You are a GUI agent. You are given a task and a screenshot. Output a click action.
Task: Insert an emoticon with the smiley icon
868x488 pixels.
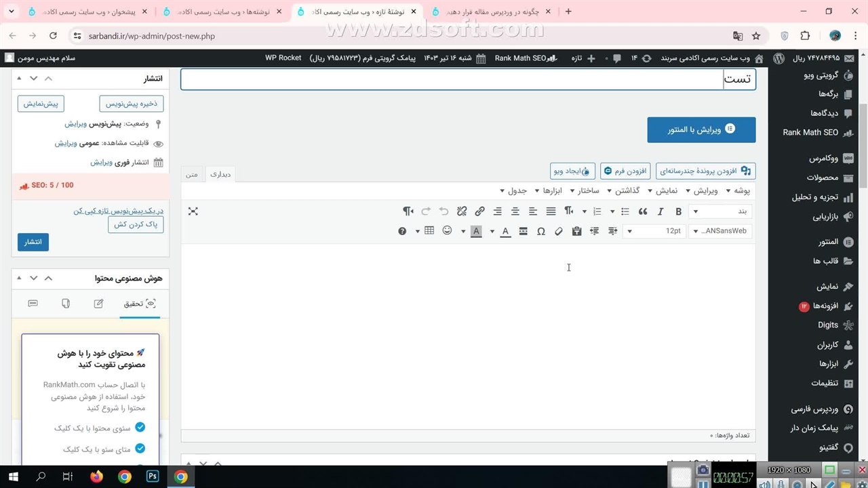tap(447, 231)
